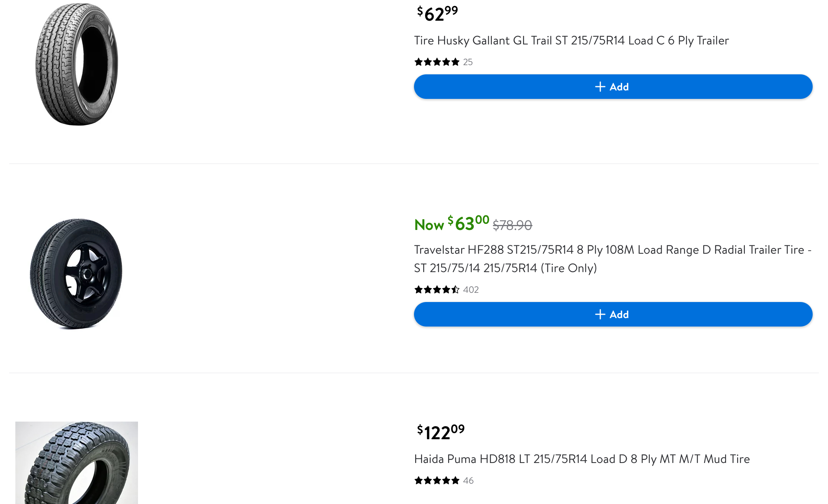
Task: View the 402 reviews count for Travelstar tire
Action: [x=471, y=290]
